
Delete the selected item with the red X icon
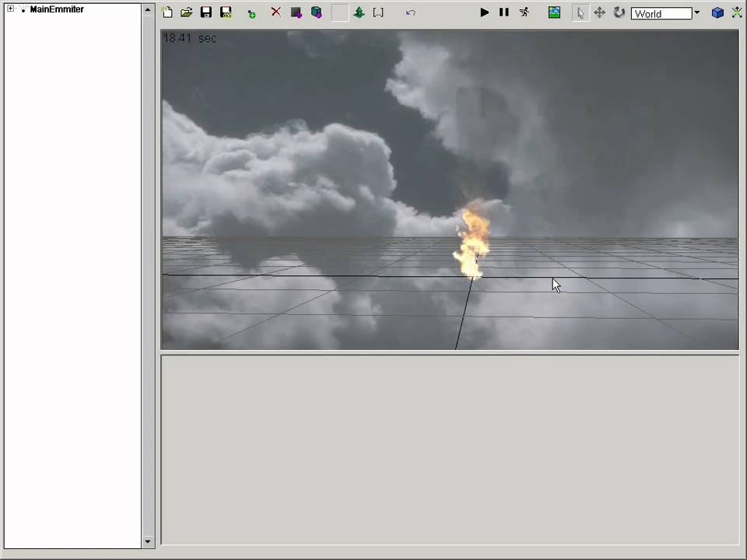pos(275,12)
